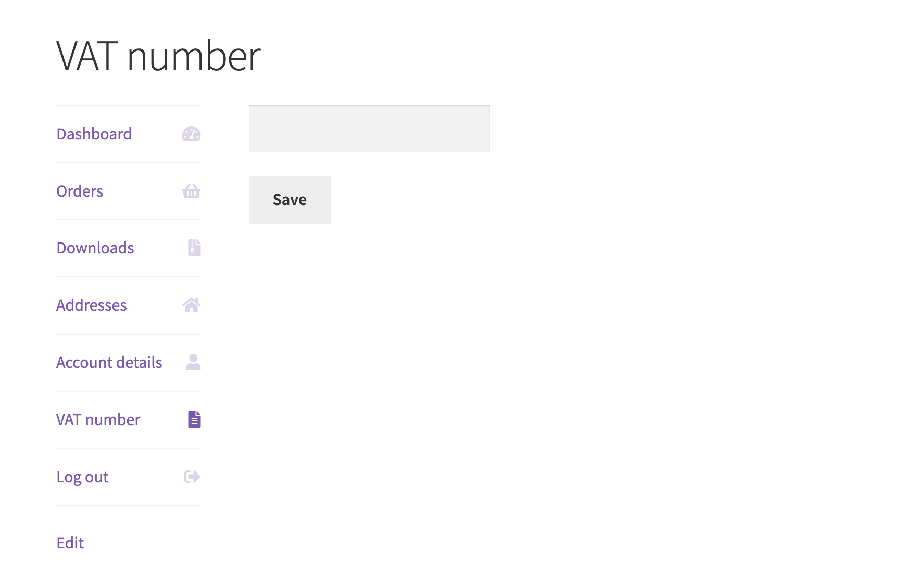The width and height of the screenshot is (904, 588).
Task: Open the Addresses section
Action: pos(92,305)
